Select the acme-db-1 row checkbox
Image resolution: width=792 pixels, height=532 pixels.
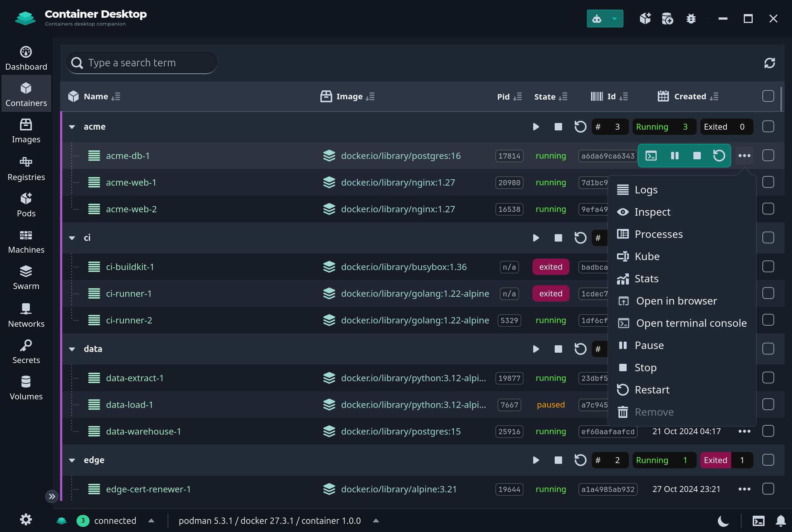coord(768,156)
